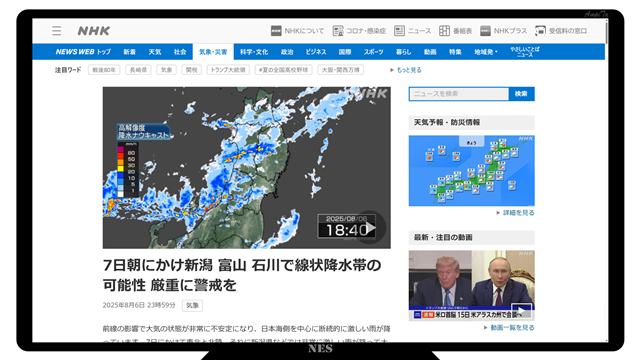640x360 pixels.
Task: Click the ニュースを検索 input field
Action: pyautogui.click(x=459, y=94)
